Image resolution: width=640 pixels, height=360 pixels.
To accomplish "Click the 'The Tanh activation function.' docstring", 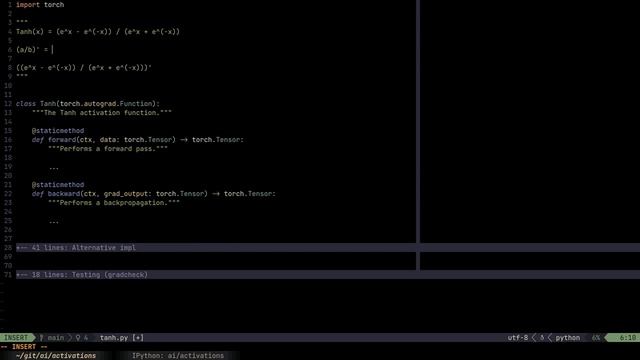I will click(102, 113).
